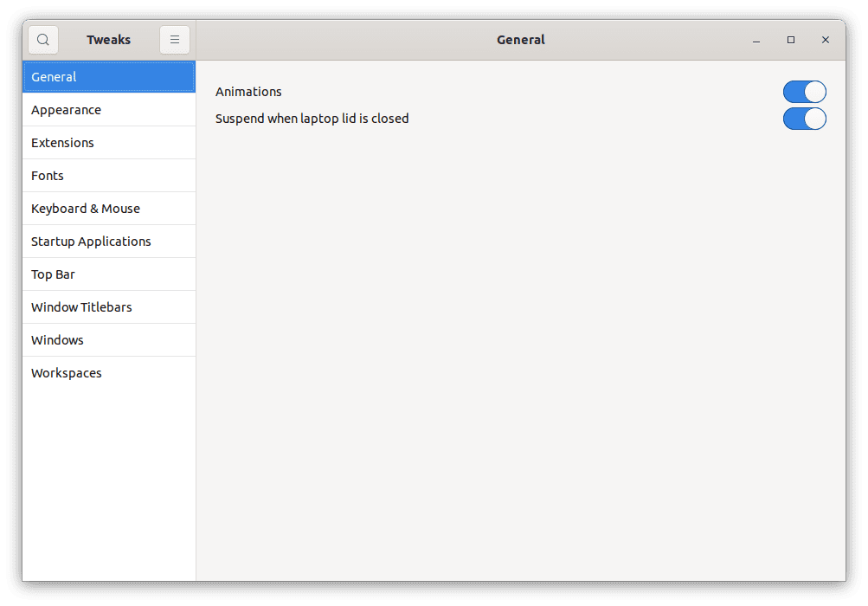
Task: Select Top Bar in the sidebar
Action: click(109, 274)
